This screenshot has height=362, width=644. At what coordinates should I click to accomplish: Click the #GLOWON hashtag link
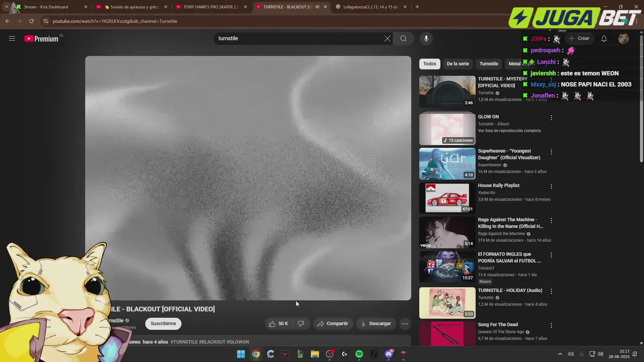[x=238, y=342]
